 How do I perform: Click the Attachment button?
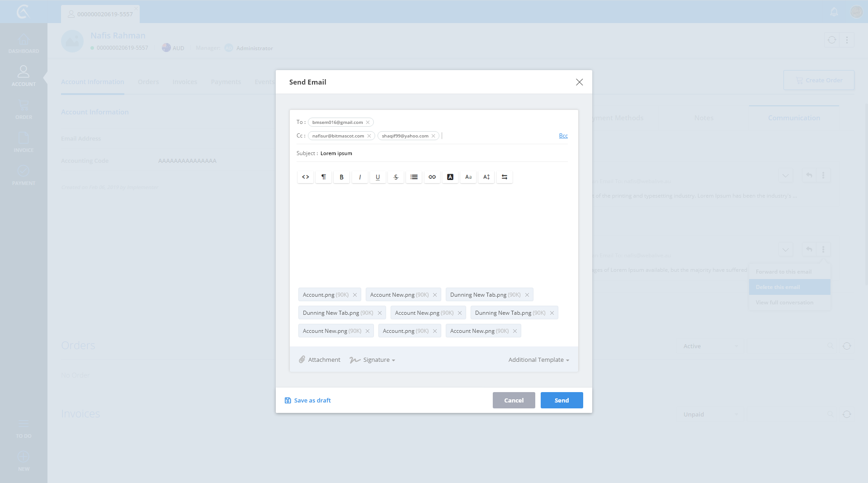tap(320, 360)
